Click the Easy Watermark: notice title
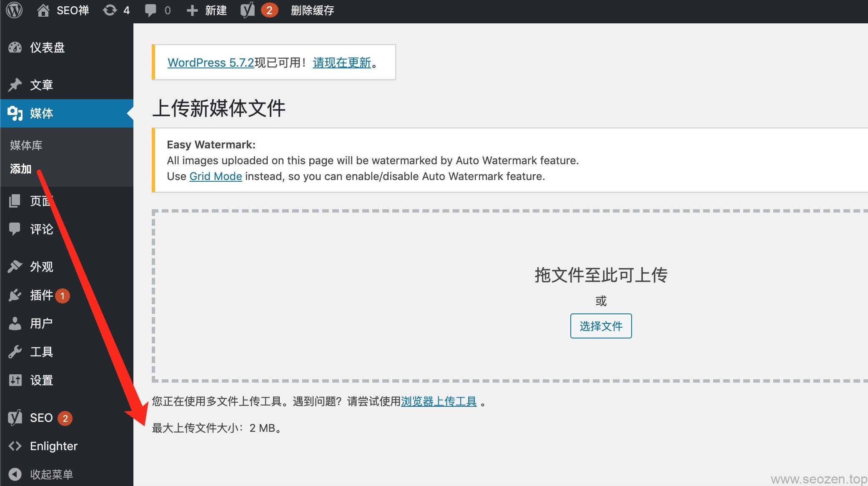The image size is (868, 486). tap(211, 145)
